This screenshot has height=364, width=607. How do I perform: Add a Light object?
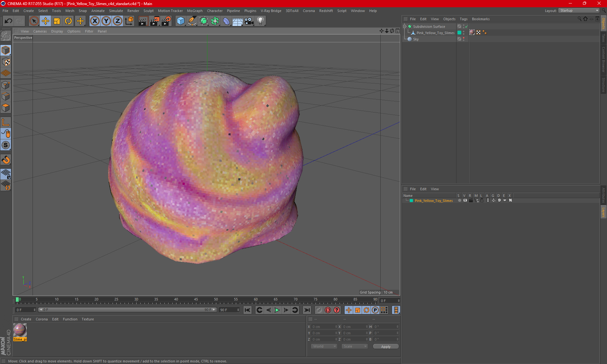click(261, 21)
